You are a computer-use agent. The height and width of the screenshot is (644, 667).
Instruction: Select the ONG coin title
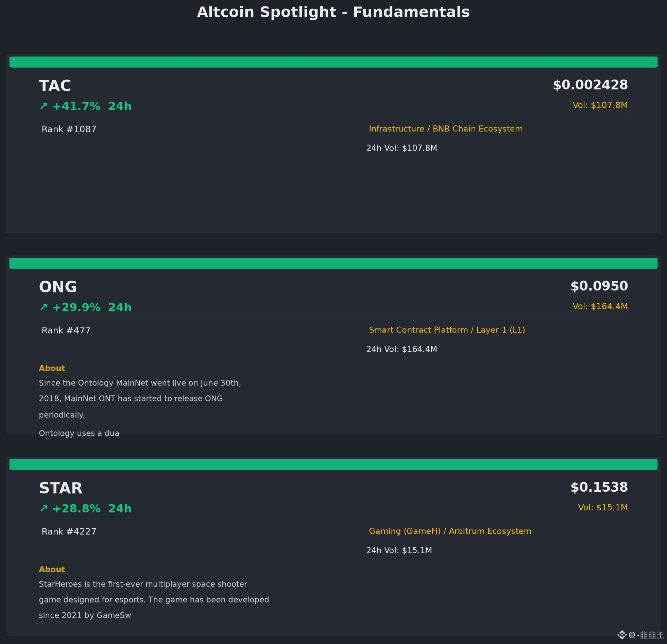pos(58,287)
